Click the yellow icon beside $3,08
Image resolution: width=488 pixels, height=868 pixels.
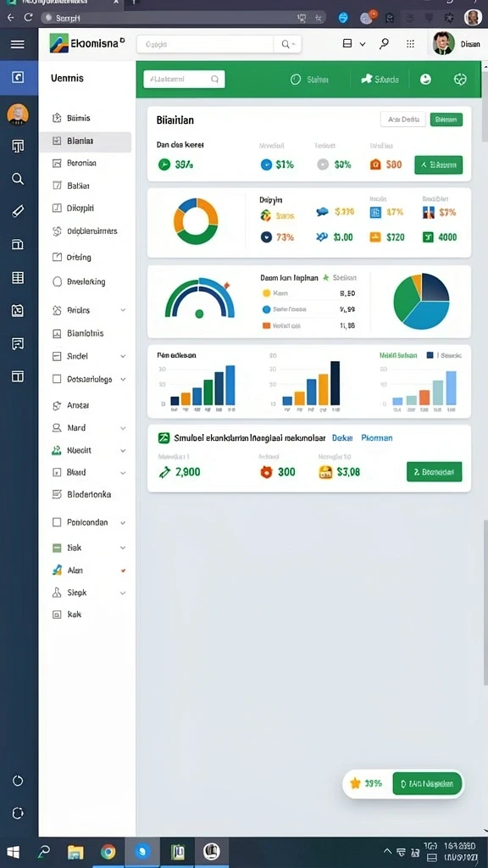[x=326, y=472]
